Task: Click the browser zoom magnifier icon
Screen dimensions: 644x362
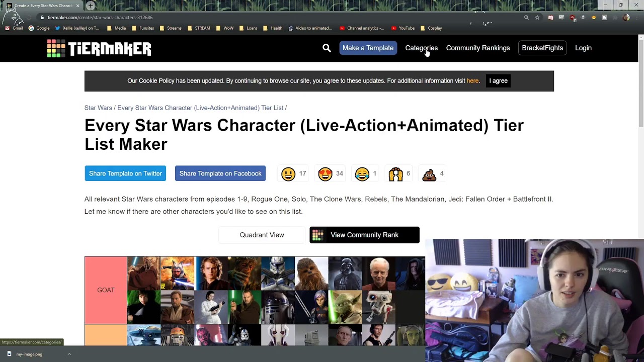Action: click(526, 18)
